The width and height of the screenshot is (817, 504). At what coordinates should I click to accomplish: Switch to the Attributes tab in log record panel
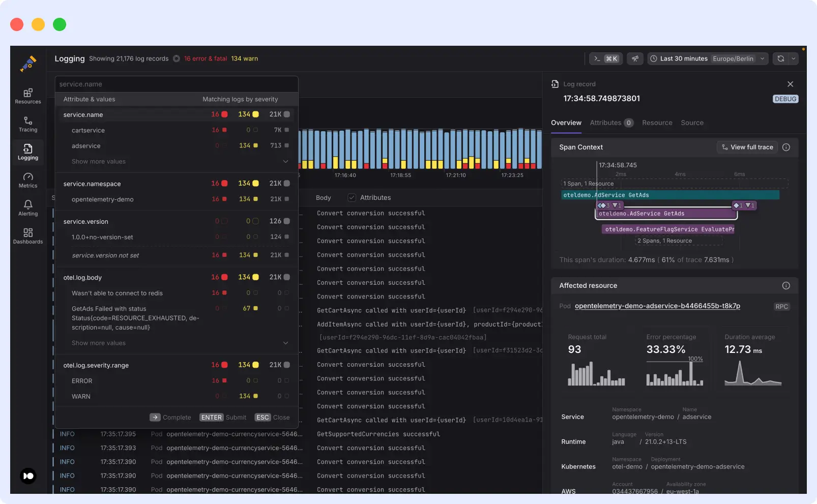click(606, 123)
